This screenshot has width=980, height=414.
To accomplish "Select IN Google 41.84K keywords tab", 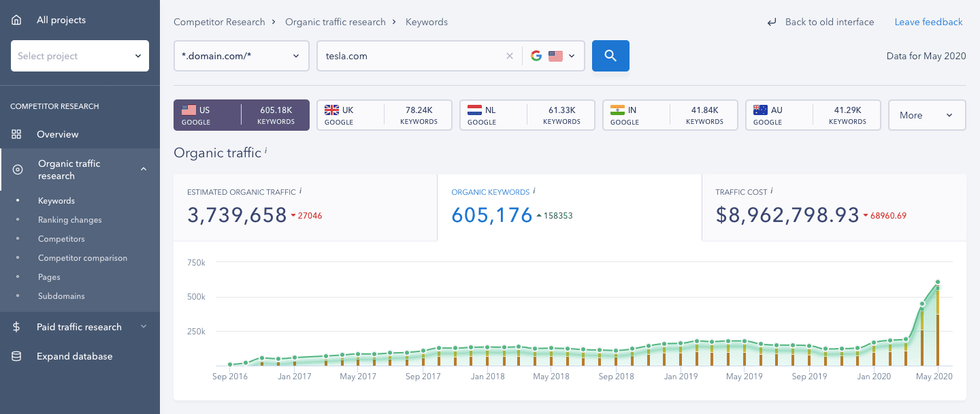I will (x=670, y=115).
